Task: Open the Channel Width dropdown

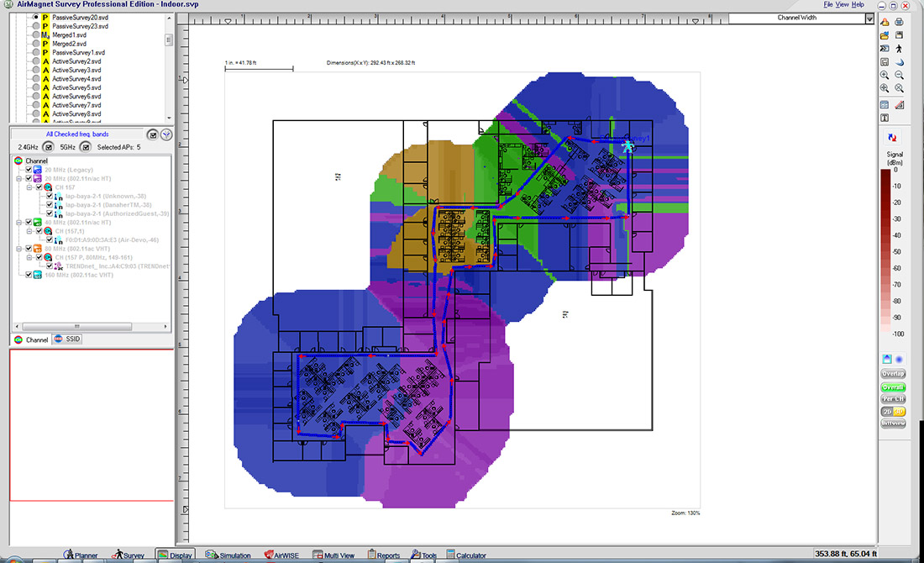Action: [x=869, y=18]
